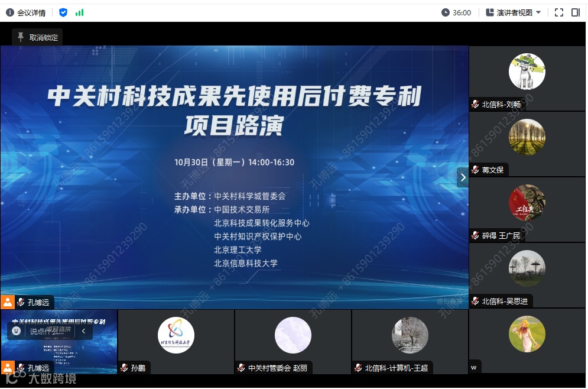The image size is (588, 389).
Task: Click the name label 中关村管委会 赵丽
Action: tap(278, 368)
